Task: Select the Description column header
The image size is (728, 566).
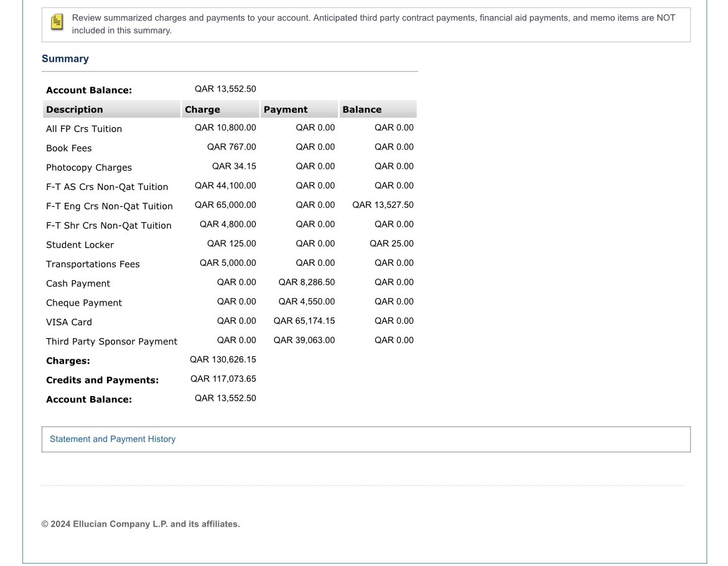Action: tap(111, 109)
